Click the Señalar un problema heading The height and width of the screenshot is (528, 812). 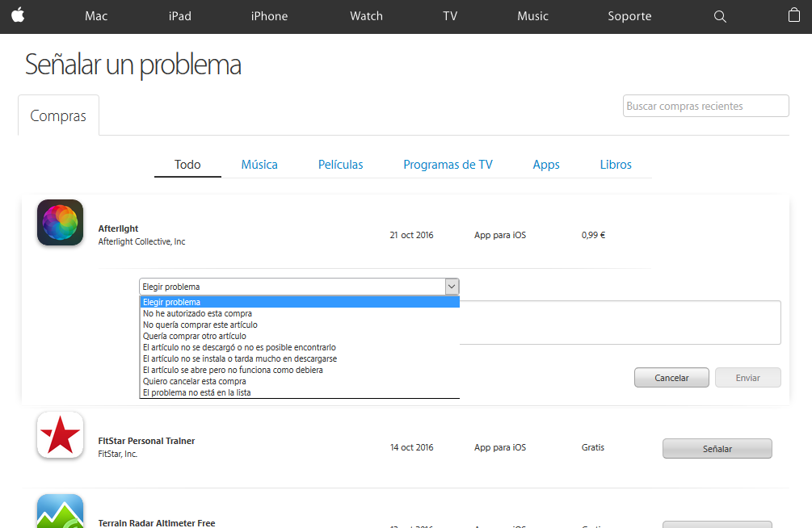133,65
